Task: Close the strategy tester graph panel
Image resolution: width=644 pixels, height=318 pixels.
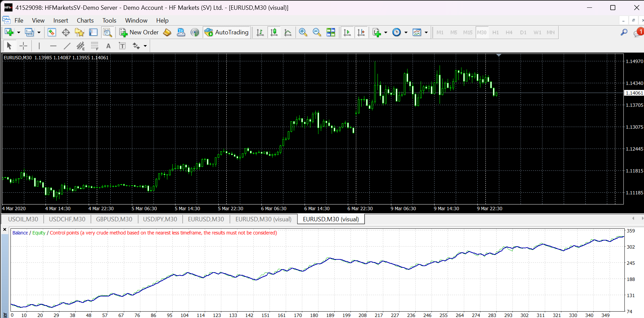Action: [5, 229]
